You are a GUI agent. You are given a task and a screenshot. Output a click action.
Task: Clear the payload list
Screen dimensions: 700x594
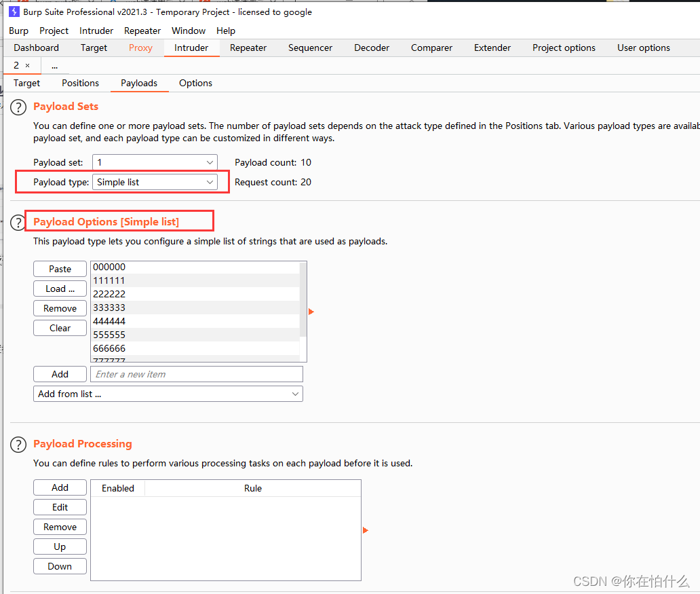click(60, 328)
